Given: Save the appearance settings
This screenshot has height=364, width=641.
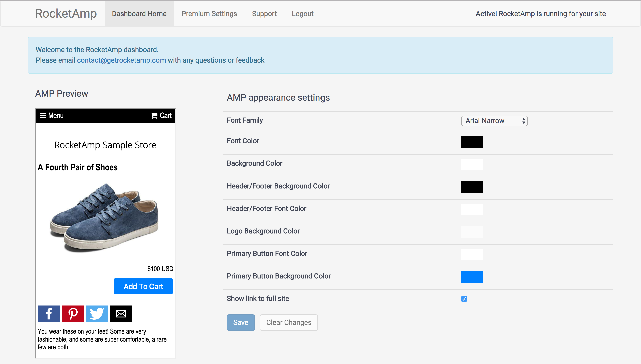Looking at the screenshot, I should 241,323.
